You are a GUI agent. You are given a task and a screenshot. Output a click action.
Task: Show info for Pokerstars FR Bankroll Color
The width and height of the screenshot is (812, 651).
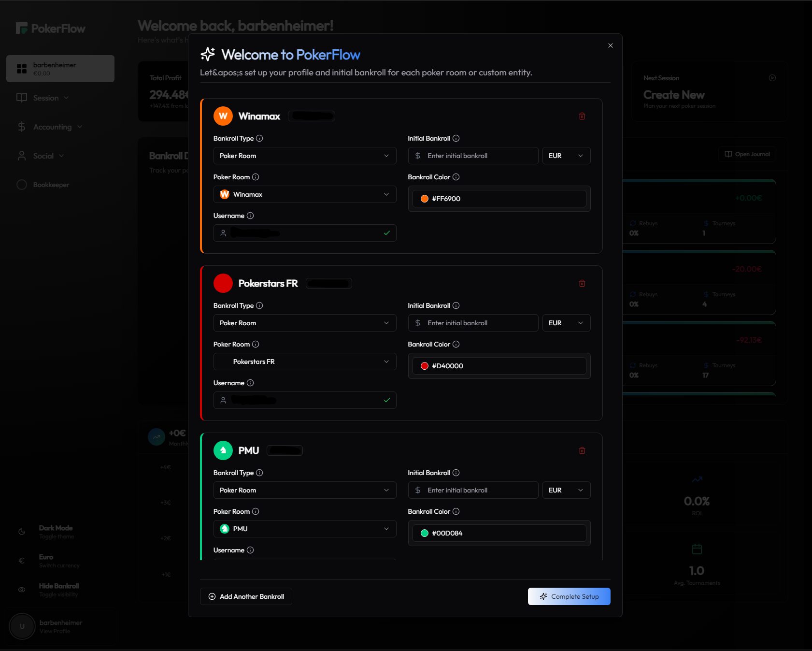456,344
